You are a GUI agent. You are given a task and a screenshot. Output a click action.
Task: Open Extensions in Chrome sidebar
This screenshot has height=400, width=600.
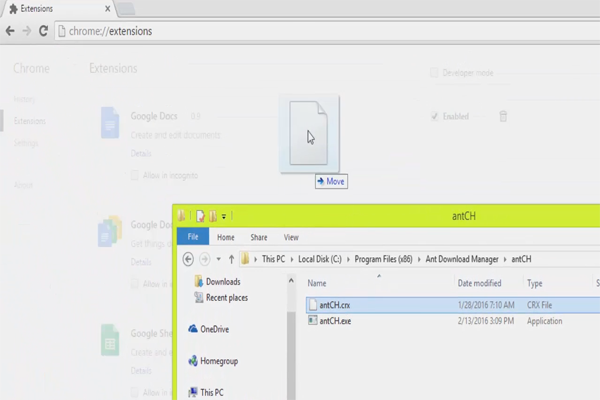coord(29,121)
